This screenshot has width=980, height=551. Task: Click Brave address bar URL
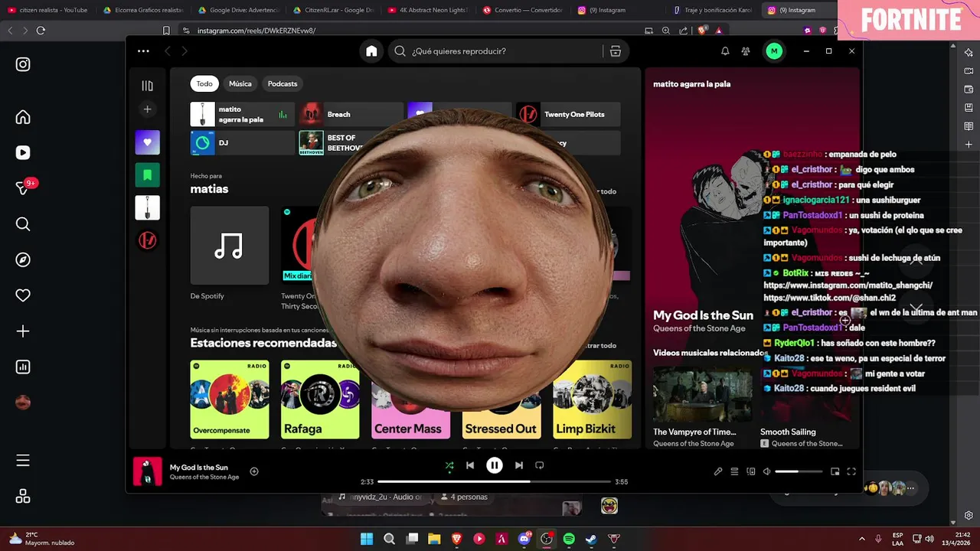[256, 31]
